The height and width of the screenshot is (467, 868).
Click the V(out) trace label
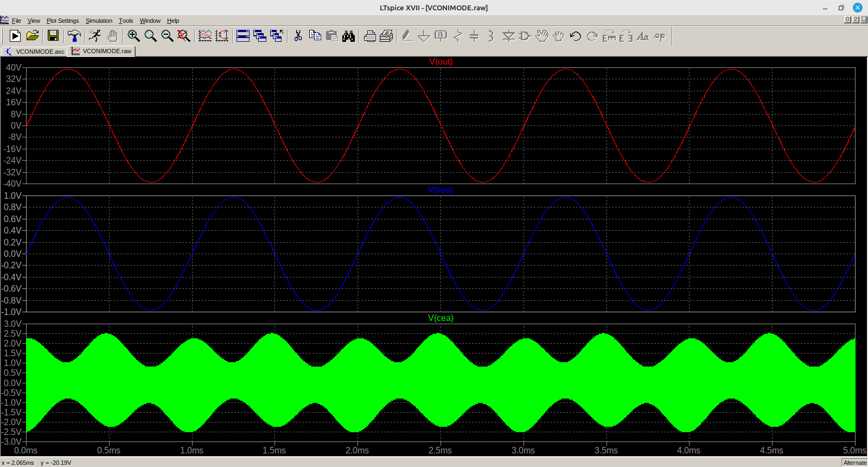441,62
